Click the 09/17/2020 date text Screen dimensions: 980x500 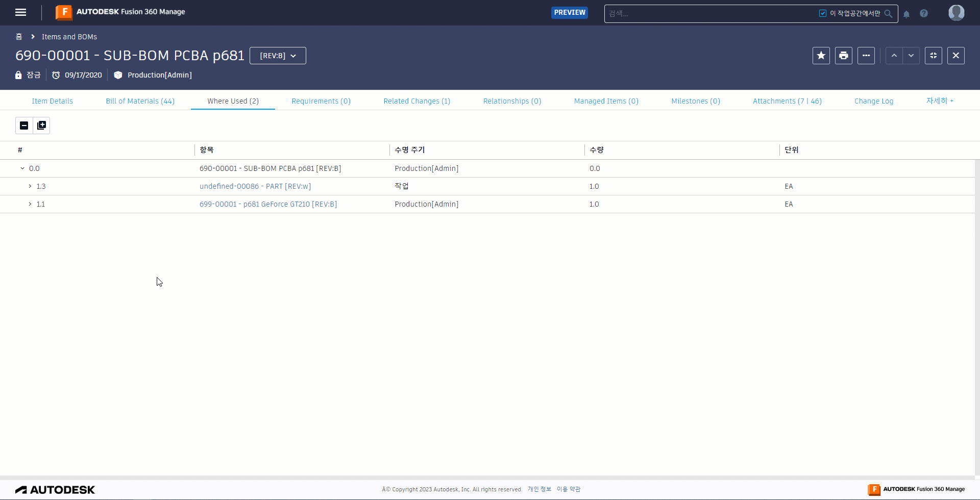83,75
